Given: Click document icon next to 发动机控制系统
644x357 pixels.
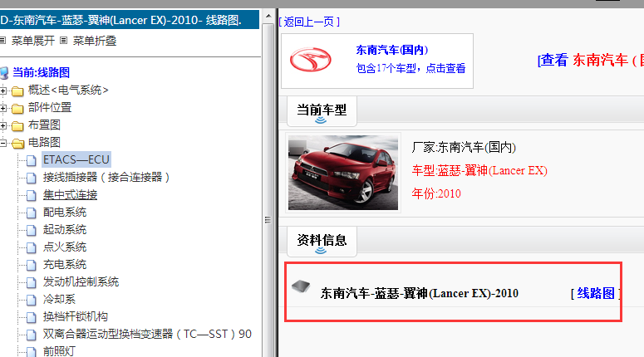Looking at the screenshot, I should click(x=32, y=282).
